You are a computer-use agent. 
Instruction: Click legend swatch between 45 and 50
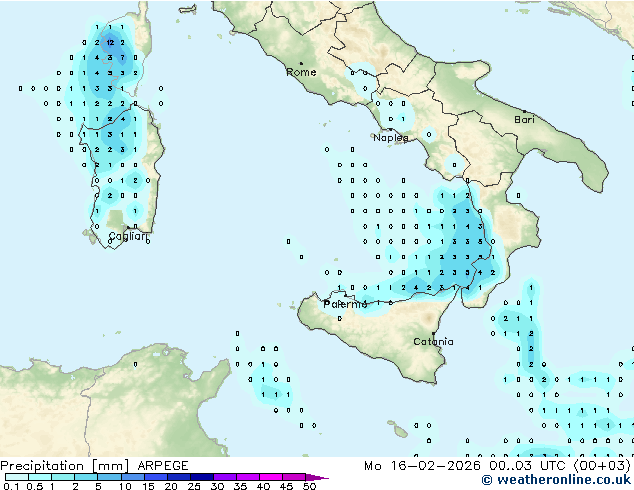tap(294, 477)
